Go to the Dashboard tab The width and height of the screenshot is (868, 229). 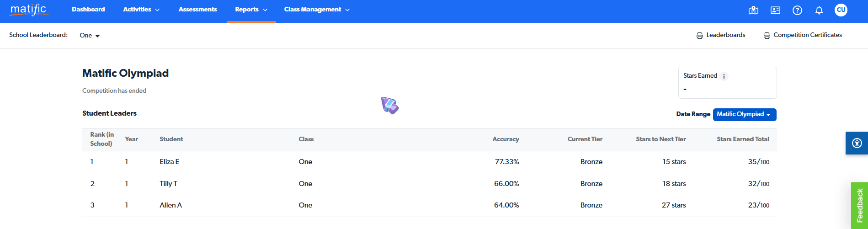(x=88, y=10)
